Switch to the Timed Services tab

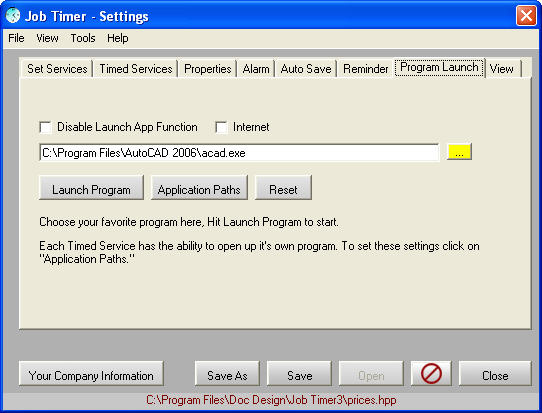[136, 69]
